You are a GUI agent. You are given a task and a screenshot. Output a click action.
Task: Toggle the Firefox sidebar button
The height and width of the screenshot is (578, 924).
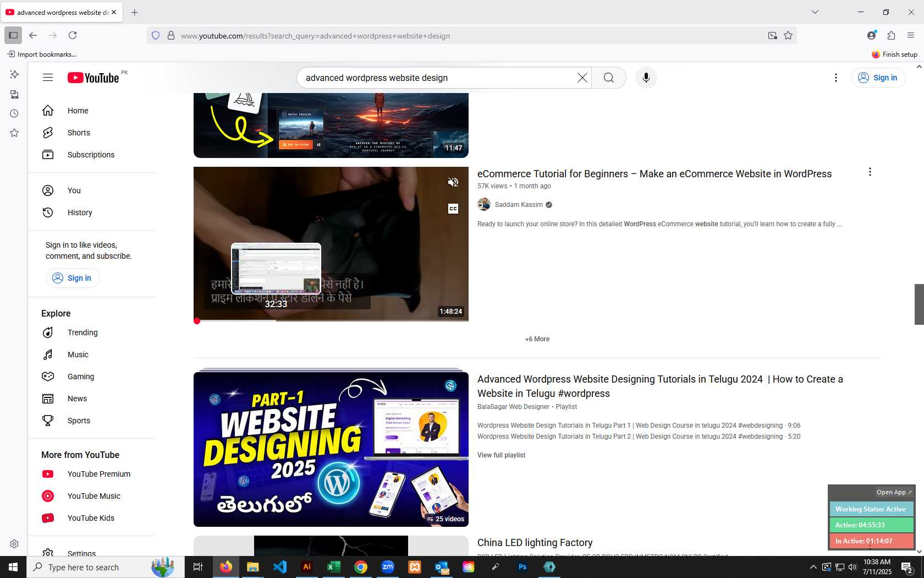click(13, 35)
